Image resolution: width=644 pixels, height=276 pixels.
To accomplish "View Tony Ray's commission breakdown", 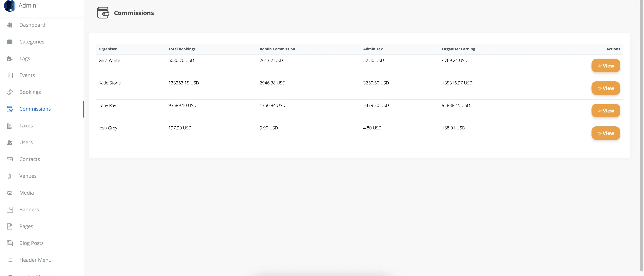I will [x=605, y=110].
